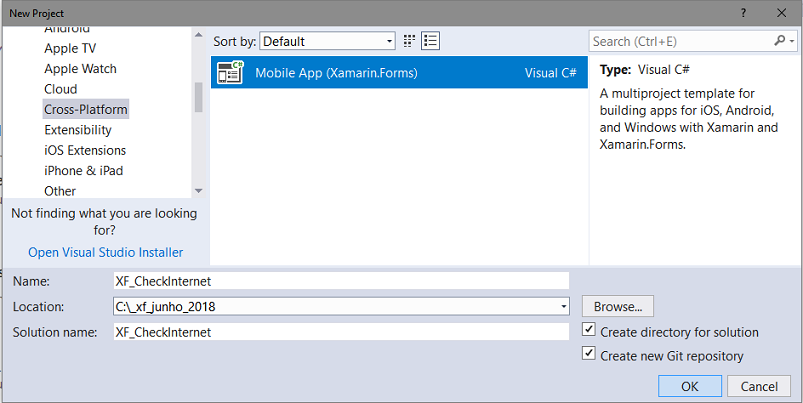Click the search magnifier icon
The image size is (803, 403).
[779, 40]
